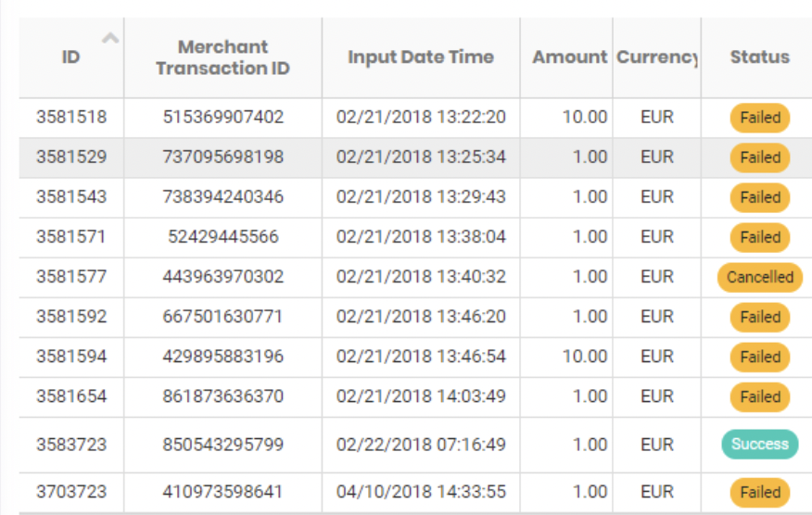Select merchant transaction 443963970302
Image resolution: width=812 pixels, height=515 pixels.
(x=222, y=277)
